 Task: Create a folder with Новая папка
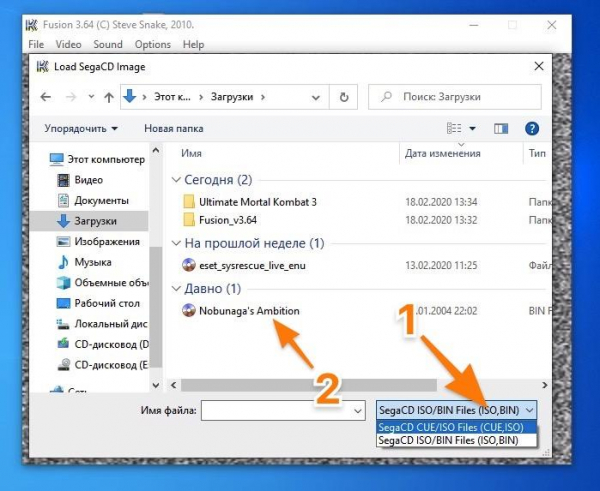click(x=174, y=129)
